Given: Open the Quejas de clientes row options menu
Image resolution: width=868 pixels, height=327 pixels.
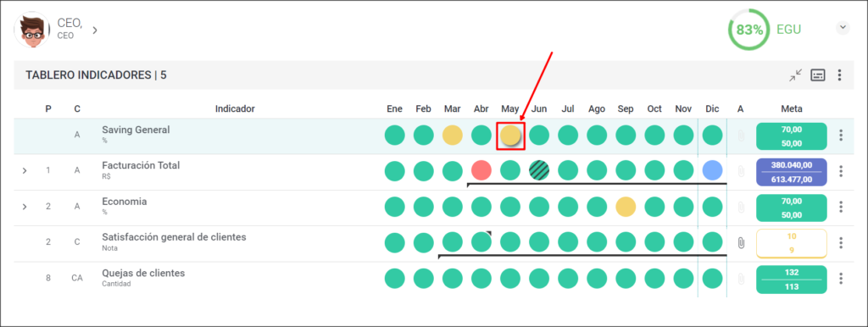Looking at the screenshot, I should [x=841, y=279].
